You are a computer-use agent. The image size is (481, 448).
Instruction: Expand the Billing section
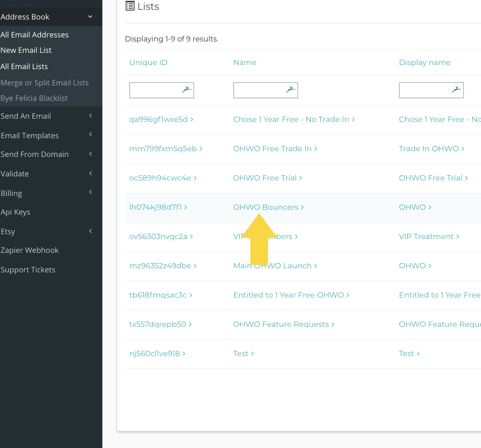click(x=90, y=193)
